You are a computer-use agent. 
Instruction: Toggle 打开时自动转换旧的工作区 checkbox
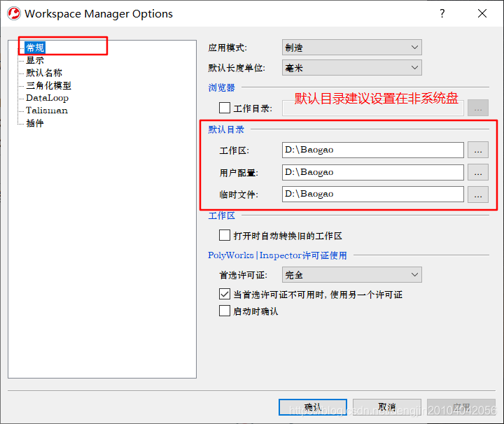225,235
